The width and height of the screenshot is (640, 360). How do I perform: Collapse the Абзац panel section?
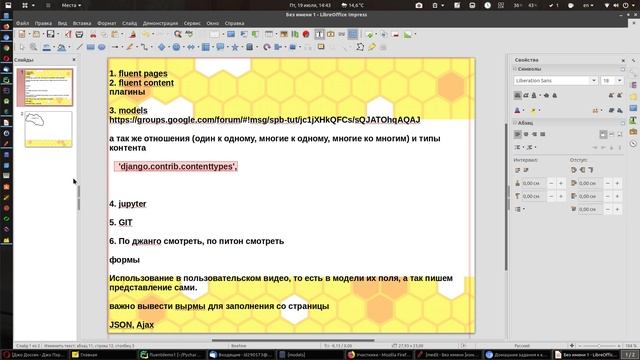click(x=515, y=122)
